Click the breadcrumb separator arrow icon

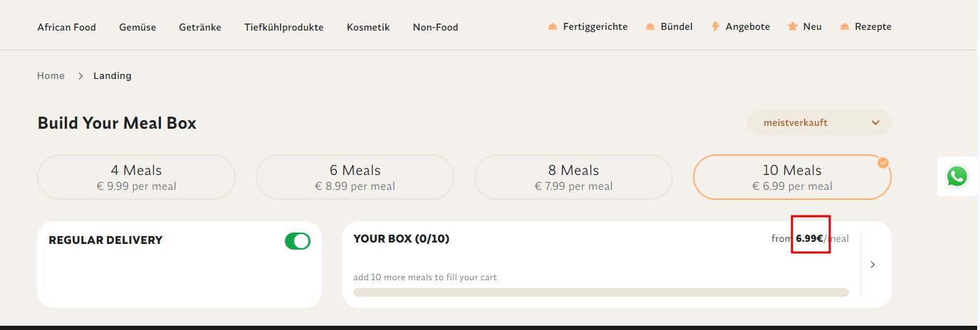coord(80,76)
